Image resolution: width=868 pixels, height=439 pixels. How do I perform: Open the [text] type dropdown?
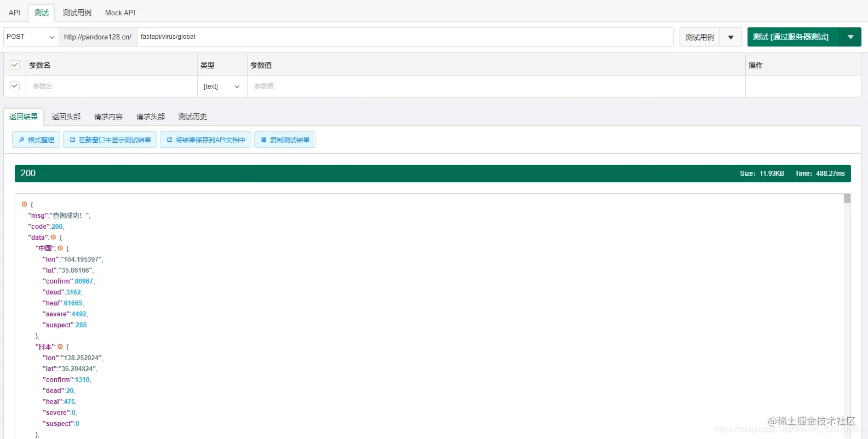[x=222, y=86]
